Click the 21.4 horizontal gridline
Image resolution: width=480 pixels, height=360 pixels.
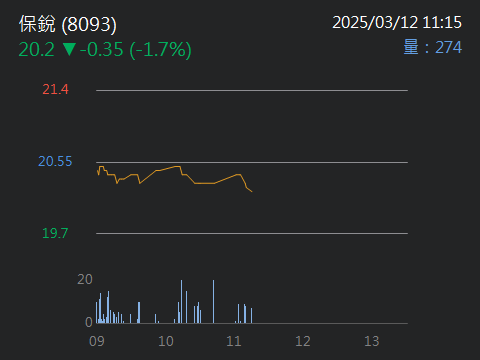252,90
